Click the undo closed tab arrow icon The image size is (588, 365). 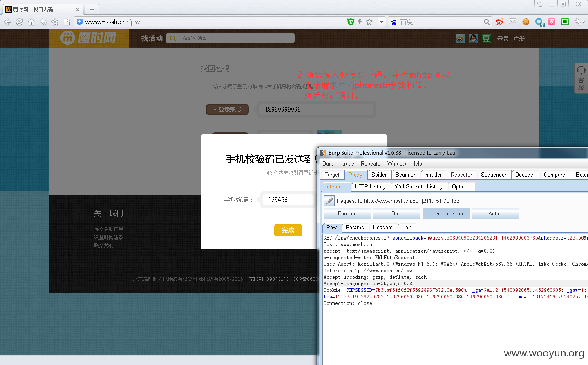point(43,22)
